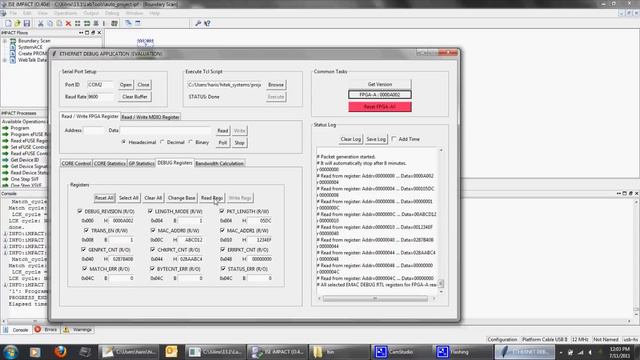Switch to Read / Write MDIO Register tab

point(150,117)
